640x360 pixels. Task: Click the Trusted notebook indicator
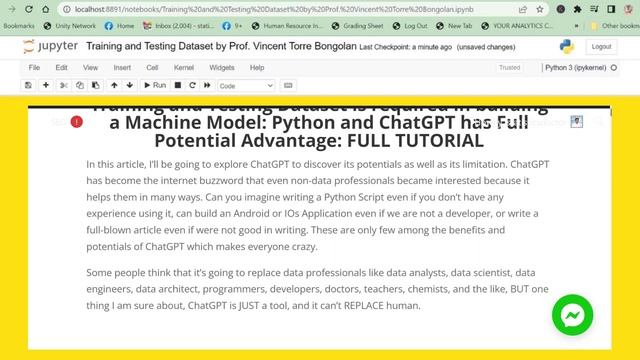509,68
